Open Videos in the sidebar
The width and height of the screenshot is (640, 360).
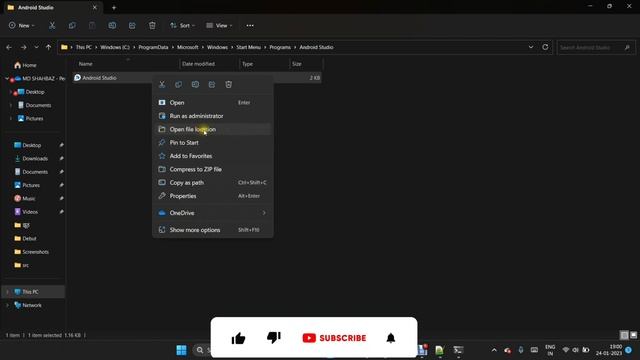pos(30,212)
